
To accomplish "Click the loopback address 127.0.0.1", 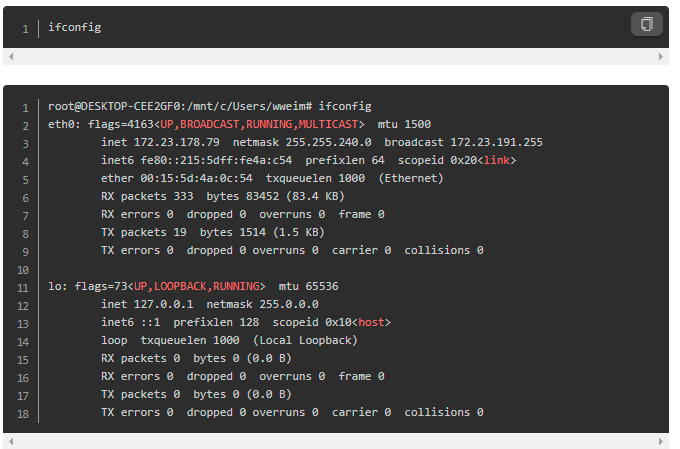I will 163,304.
